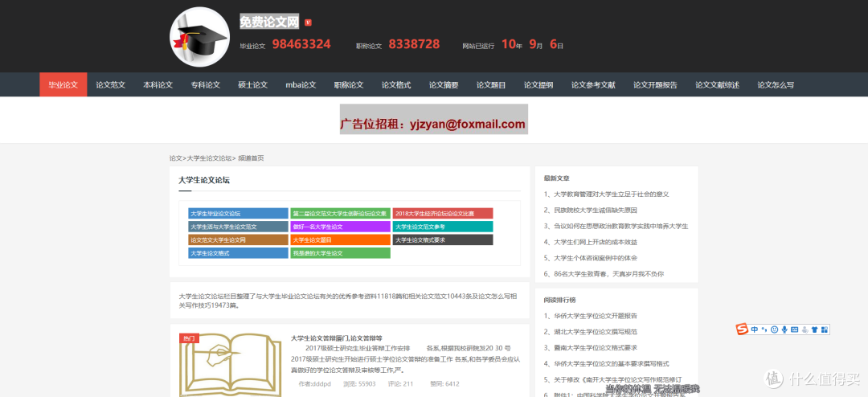Click the 职称论文 count 8338728
868x397 pixels.
point(414,44)
